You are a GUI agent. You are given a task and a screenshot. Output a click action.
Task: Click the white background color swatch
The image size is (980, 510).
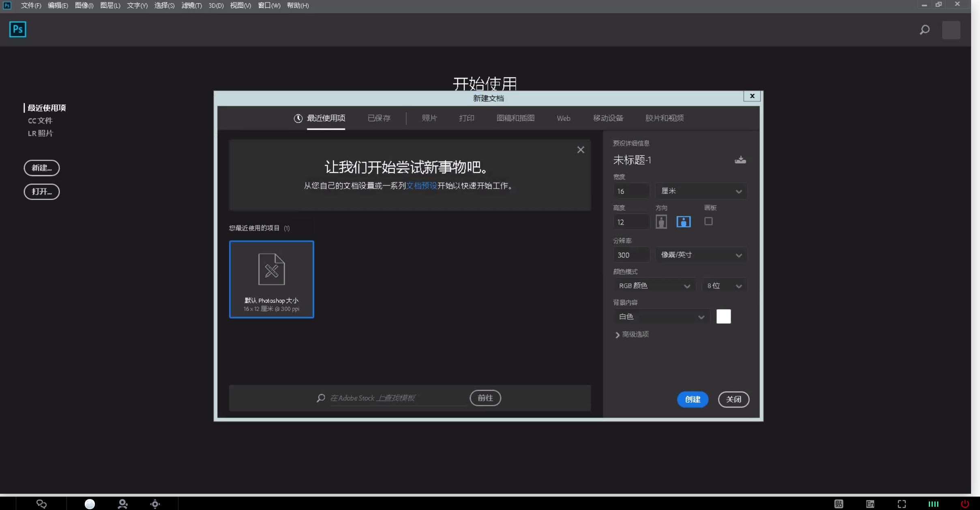tap(723, 317)
